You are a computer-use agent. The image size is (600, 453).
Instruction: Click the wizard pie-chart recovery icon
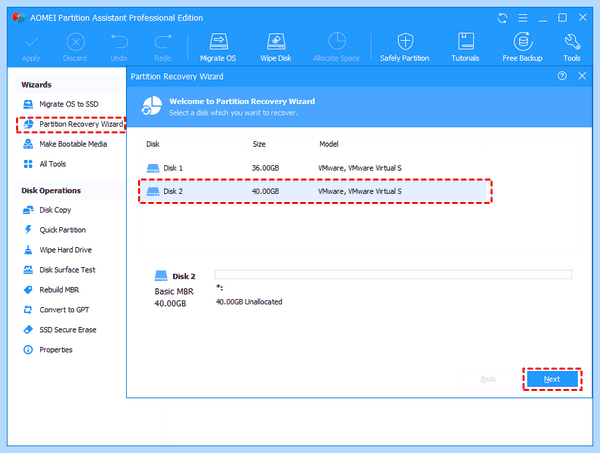pos(152,106)
